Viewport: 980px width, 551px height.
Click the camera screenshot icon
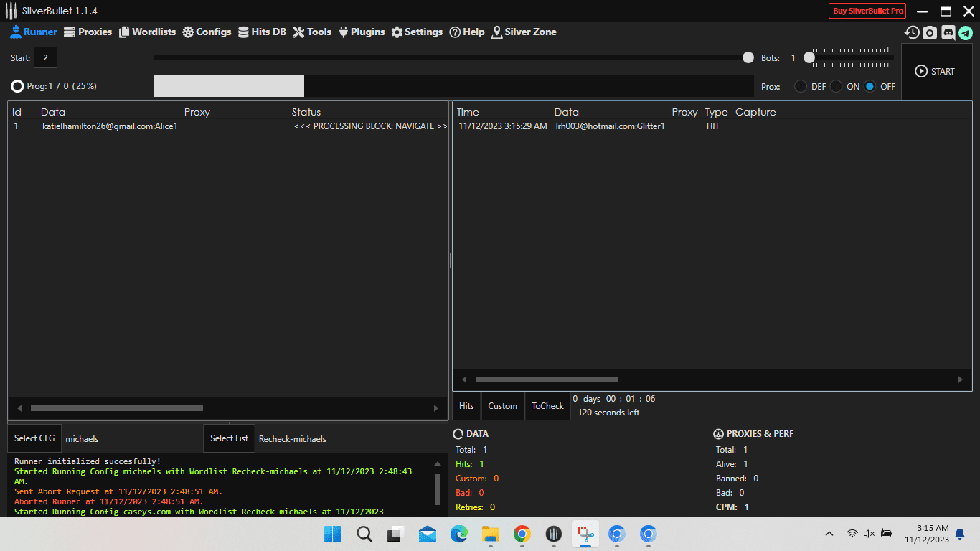930,32
